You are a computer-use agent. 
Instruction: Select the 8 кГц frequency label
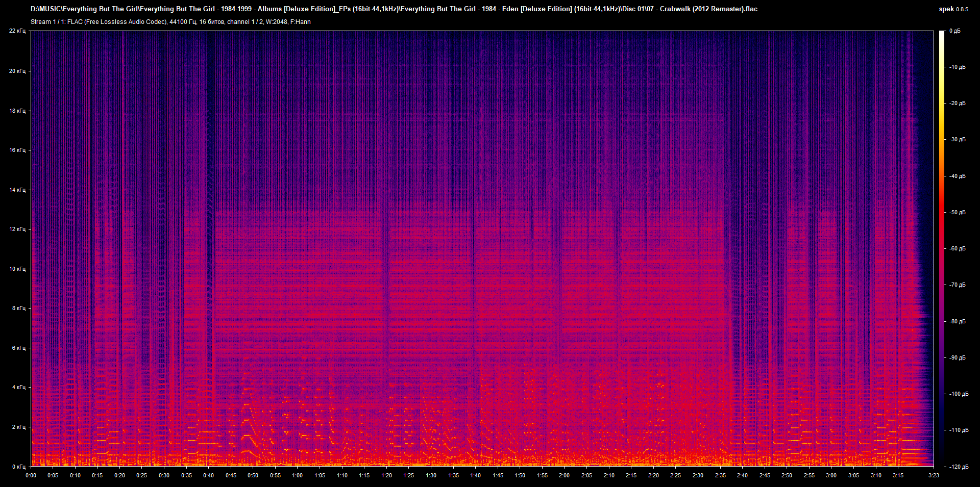(18, 308)
